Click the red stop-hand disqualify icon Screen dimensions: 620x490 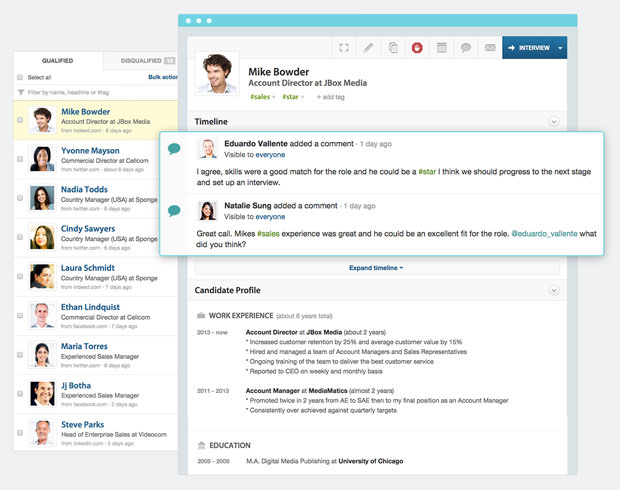(417, 47)
